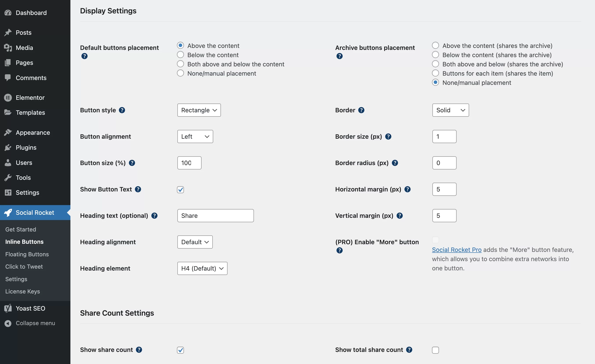Toggle 'Show share count' checkbox

[181, 349]
